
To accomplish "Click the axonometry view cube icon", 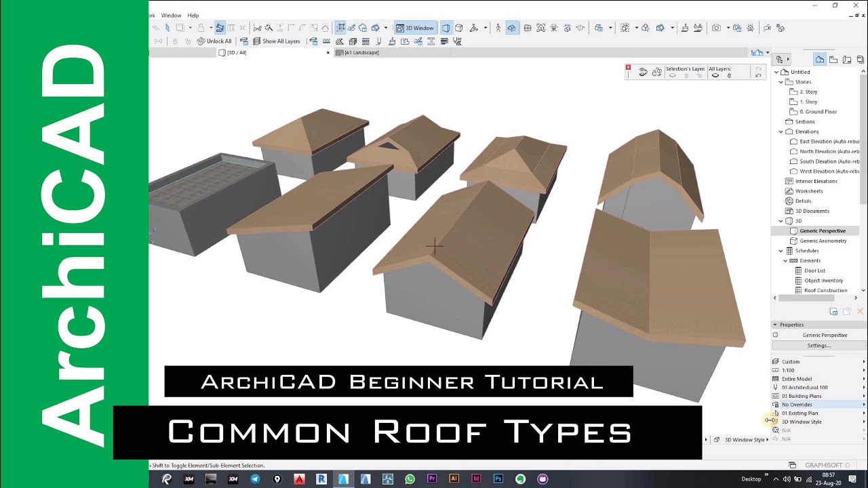I will 458,28.
